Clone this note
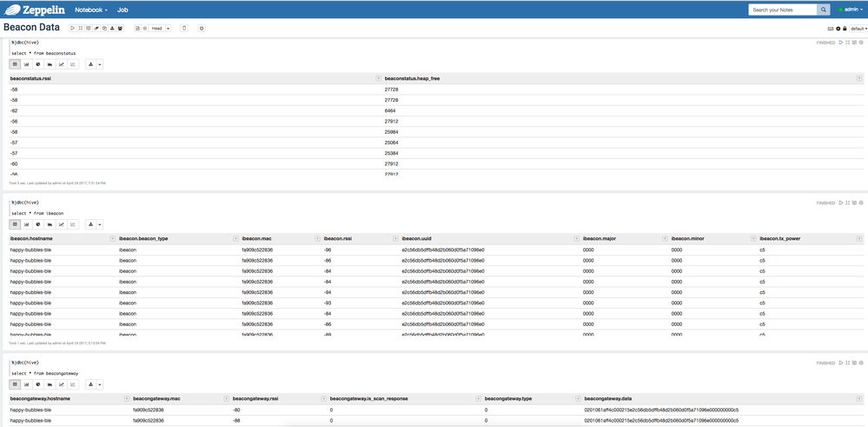 tap(104, 28)
